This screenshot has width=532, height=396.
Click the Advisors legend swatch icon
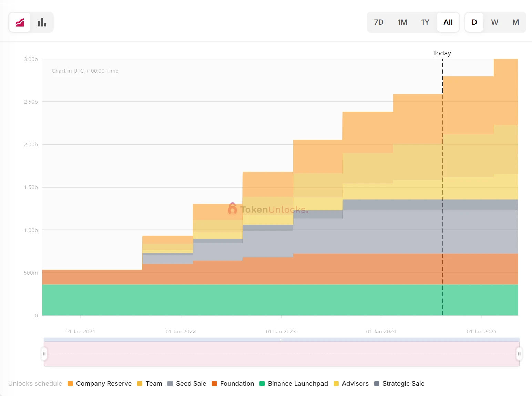pyautogui.click(x=336, y=384)
